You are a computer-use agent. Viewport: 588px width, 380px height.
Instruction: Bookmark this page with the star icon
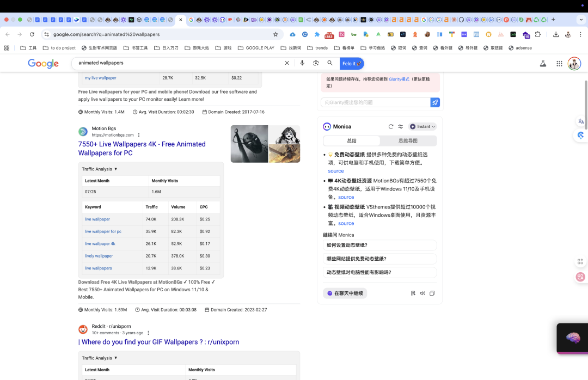tap(275, 34)
